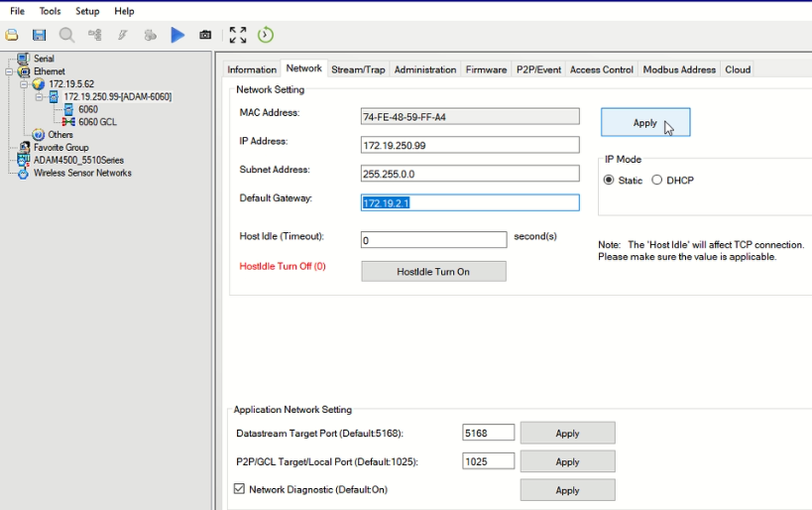
Task: Choose the DHCP IP mode option
Action: [x=657, y=181]
